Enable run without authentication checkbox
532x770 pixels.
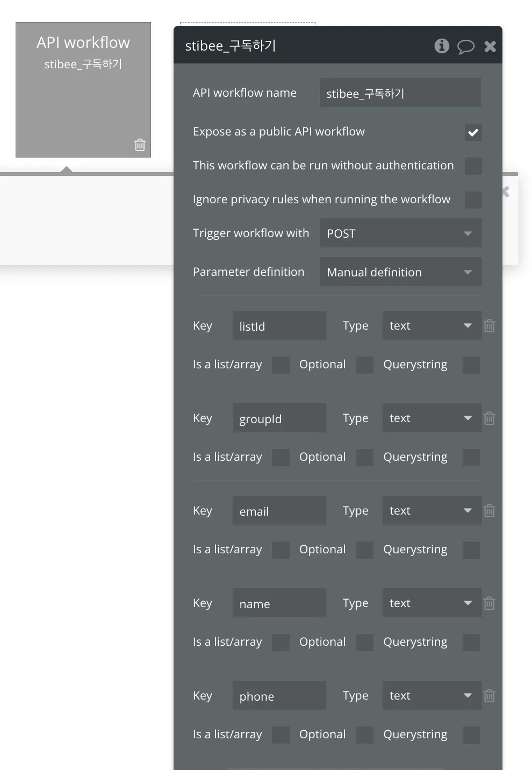[473, 166]
